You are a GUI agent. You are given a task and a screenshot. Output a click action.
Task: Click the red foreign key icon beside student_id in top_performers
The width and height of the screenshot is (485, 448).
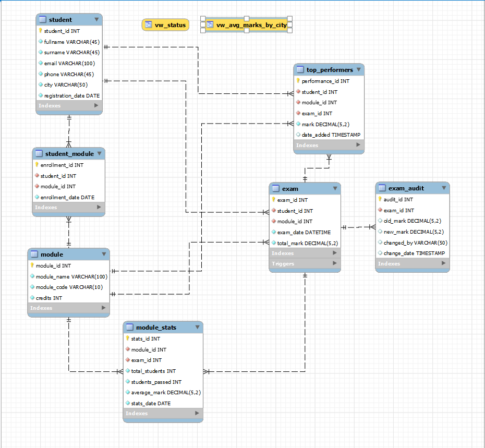298,92
